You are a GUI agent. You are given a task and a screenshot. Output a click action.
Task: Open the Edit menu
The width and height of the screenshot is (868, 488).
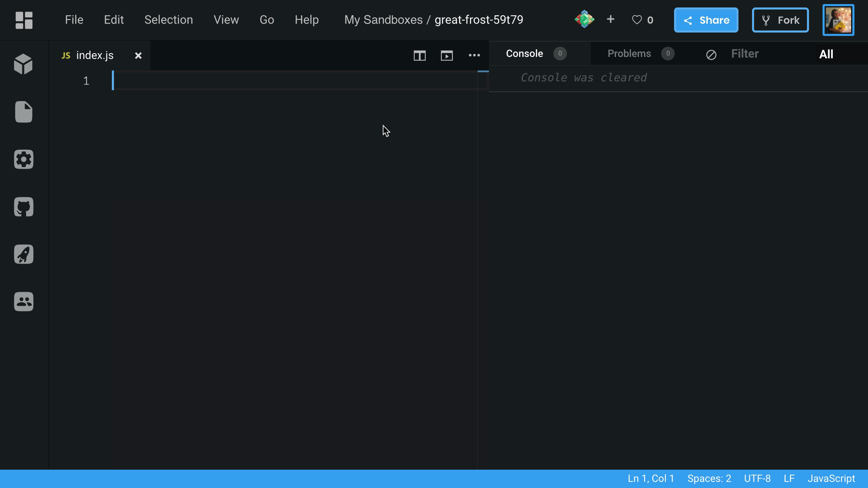[114, 20]
